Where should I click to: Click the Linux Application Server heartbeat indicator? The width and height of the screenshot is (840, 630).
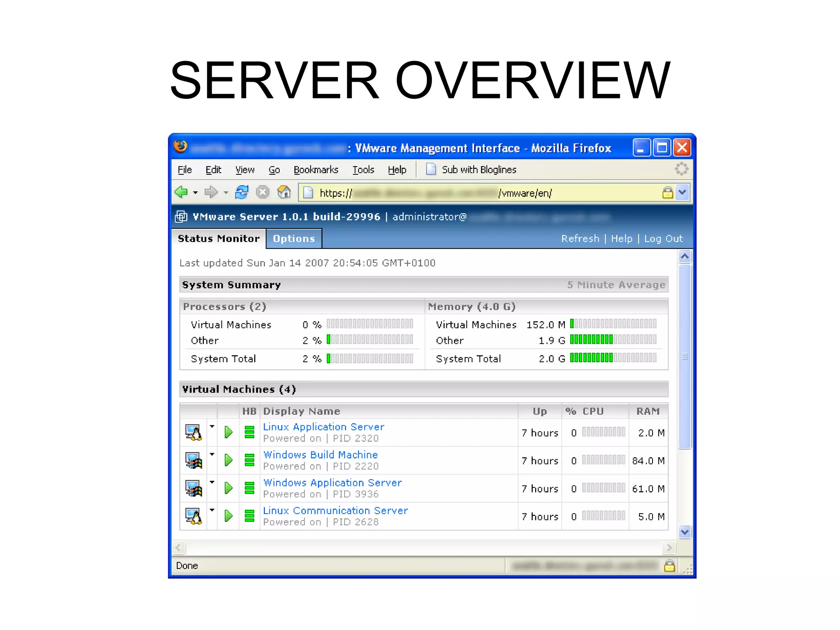tap(249, 432)
